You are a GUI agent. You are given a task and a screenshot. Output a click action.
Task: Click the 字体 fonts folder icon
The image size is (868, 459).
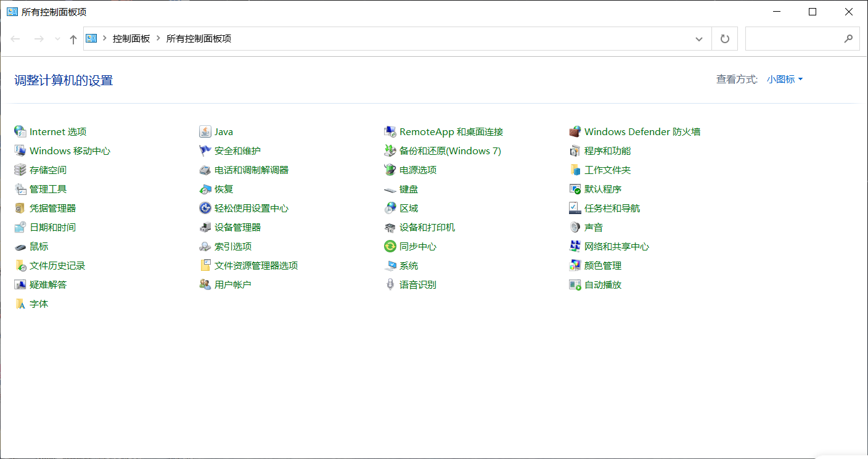20,304
